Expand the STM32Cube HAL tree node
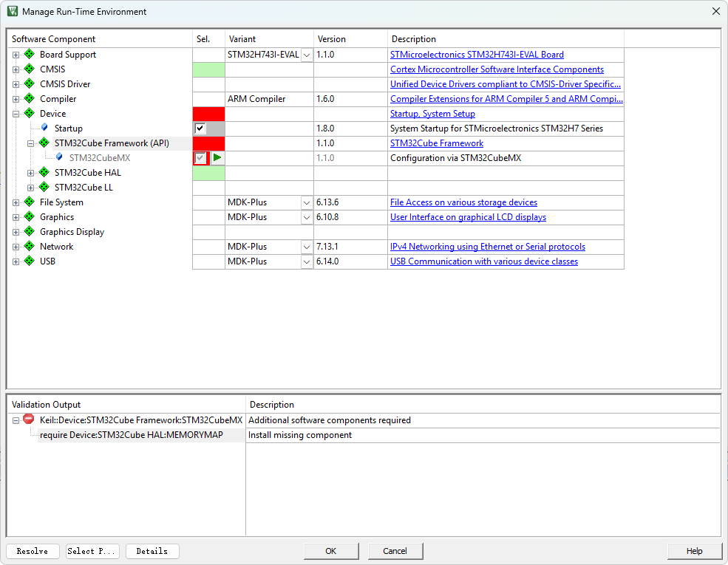Image resolution: width=728 pixels, height=565 pixels. coord(30,173)
